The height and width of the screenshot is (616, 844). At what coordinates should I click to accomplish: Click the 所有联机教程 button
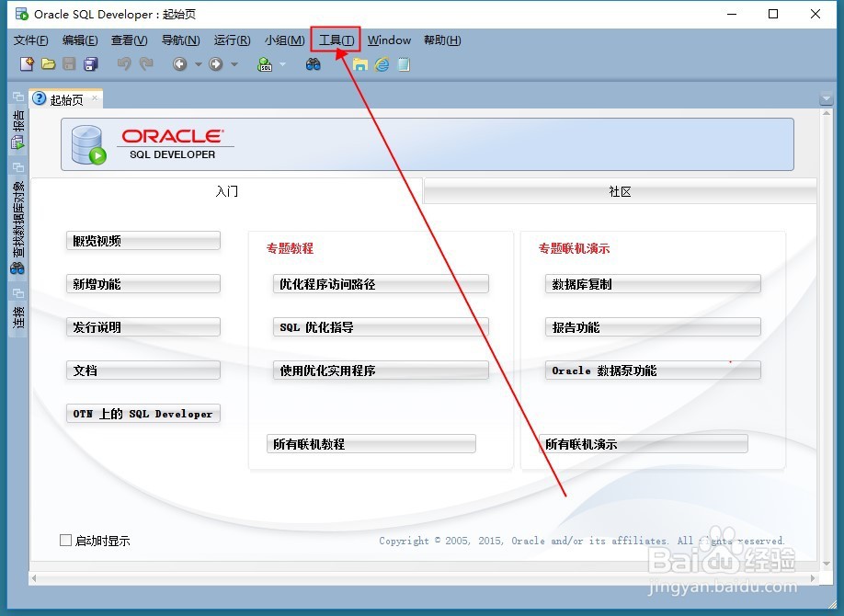click(371, 444)
